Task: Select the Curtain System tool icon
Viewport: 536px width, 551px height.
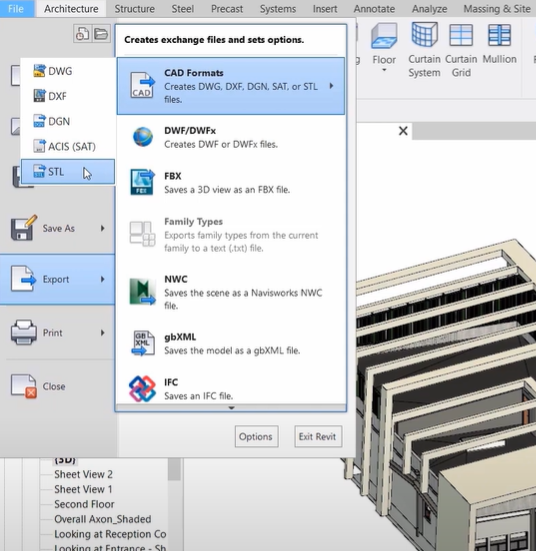Action: (x=424, y=34)
